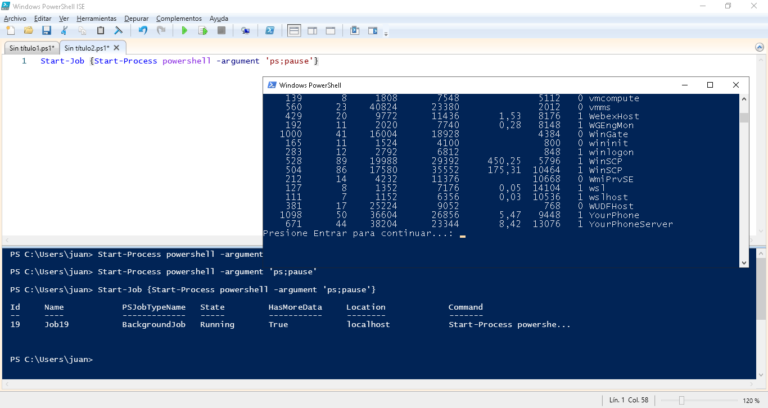Image resolution: width=768 pixels, height=408 pixels.
Task: Toggle Show Script Pane Top layout
Action: pos(294,31)
